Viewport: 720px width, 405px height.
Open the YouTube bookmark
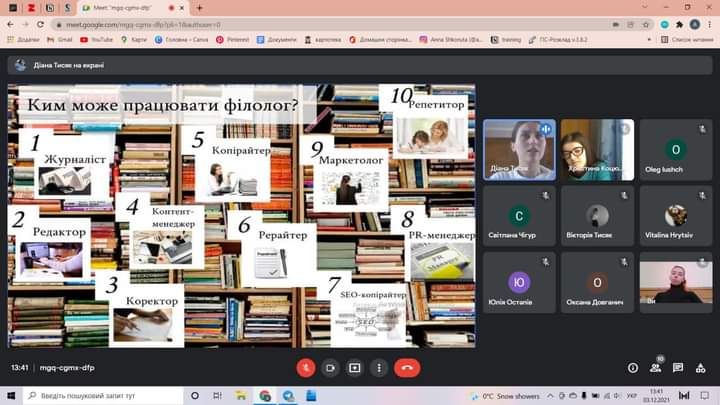click(x=96, y=39)
